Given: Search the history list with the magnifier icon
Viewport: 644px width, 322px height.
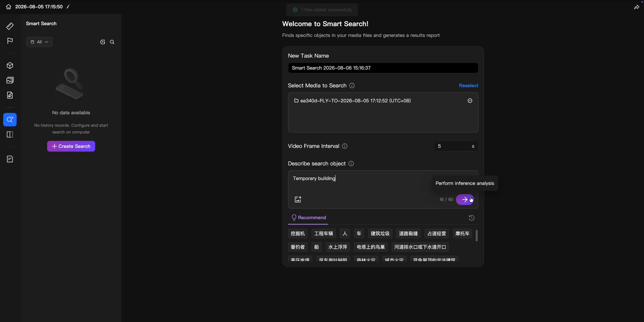Looking at the screenshot, I should point(112,42).
